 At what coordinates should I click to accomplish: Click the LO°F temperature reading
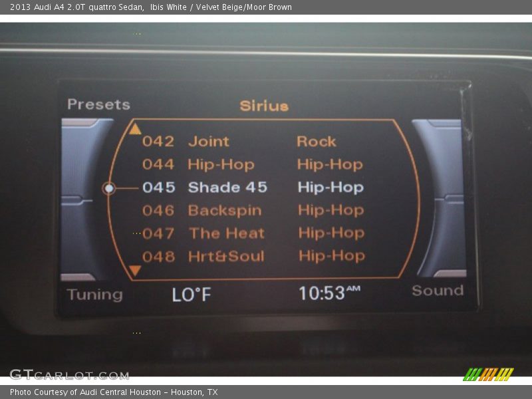192,295
